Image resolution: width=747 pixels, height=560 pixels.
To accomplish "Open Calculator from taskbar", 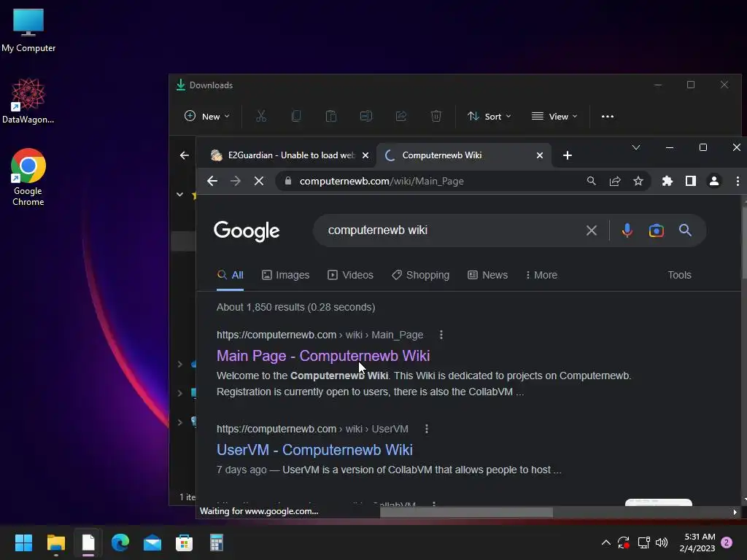I will 216,542.
